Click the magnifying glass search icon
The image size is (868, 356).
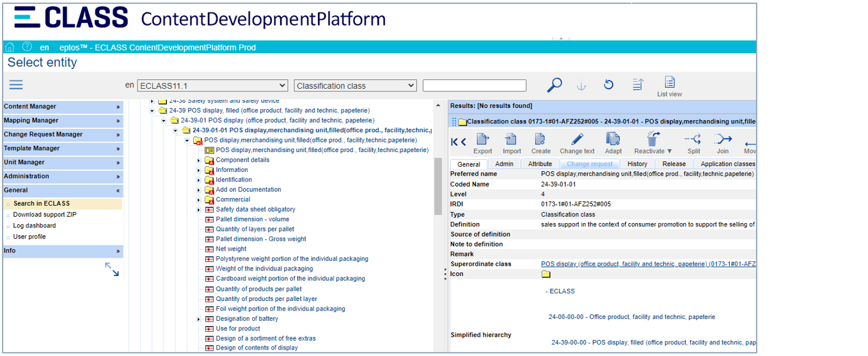click(x=554, y=85)
